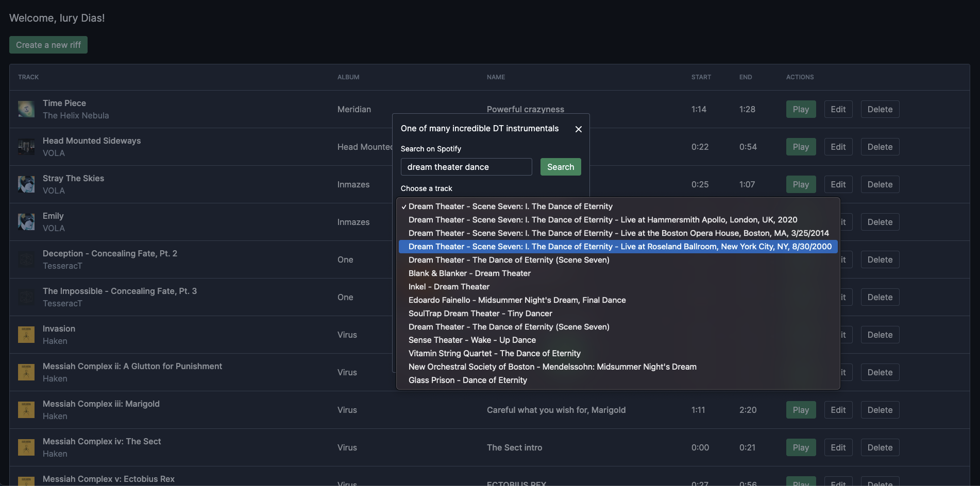Create a new riff
The width and height of the screenshot is (980, 486).
[x=48, y=45]
